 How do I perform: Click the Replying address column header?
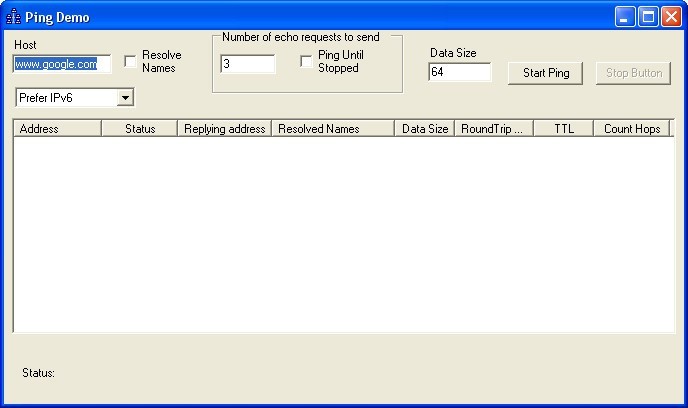(225, 129)
